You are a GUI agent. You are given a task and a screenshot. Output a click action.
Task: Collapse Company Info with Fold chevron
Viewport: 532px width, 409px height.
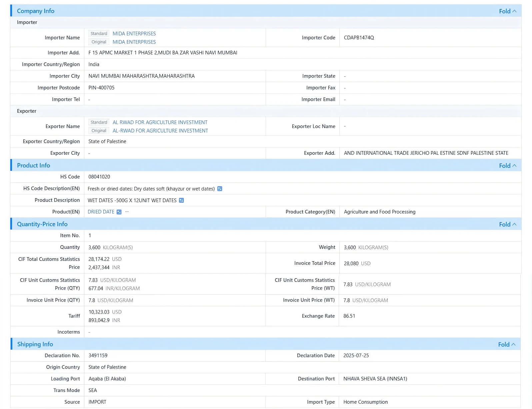pos(508,11)
